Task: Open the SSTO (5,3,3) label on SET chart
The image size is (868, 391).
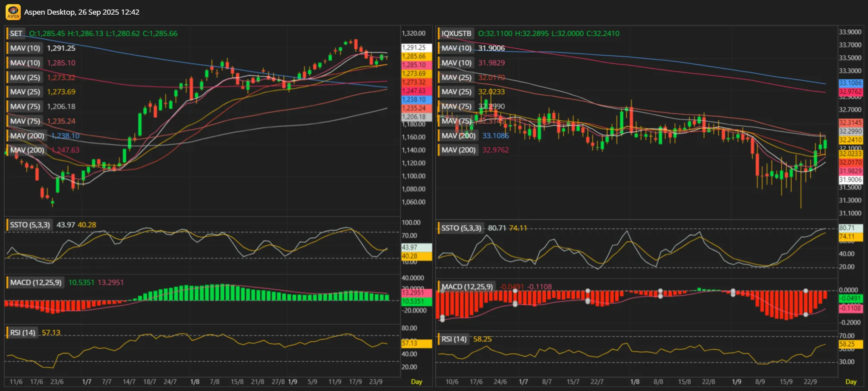Action: click(30, 225)
